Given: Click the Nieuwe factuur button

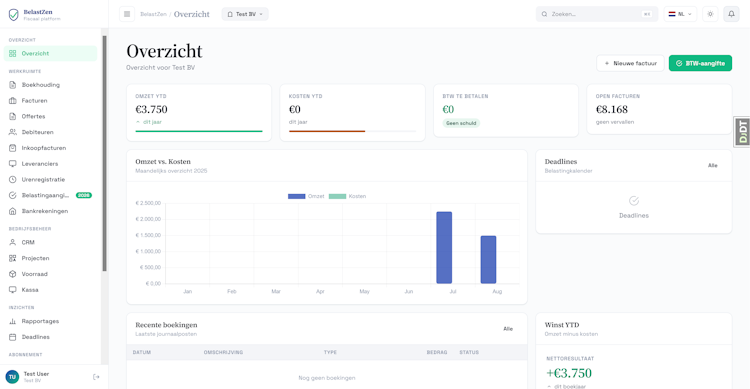Looking at the screenshot, I should pos(630,63).
